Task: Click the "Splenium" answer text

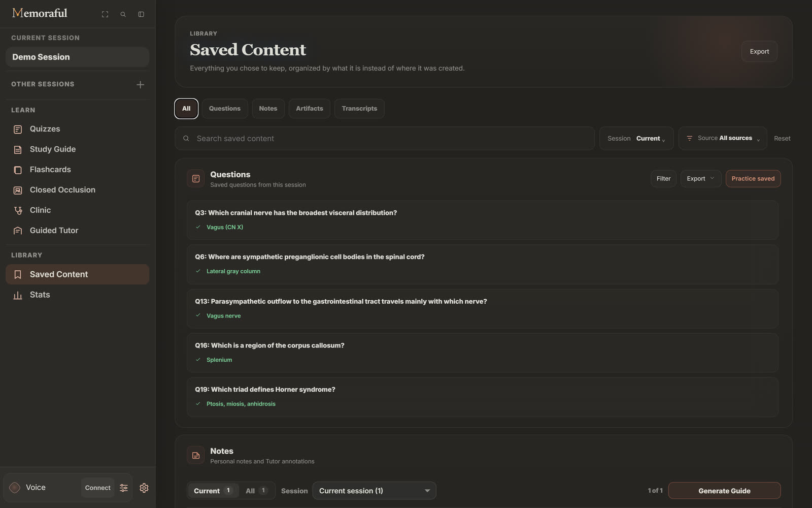Action: click(219, 360)
